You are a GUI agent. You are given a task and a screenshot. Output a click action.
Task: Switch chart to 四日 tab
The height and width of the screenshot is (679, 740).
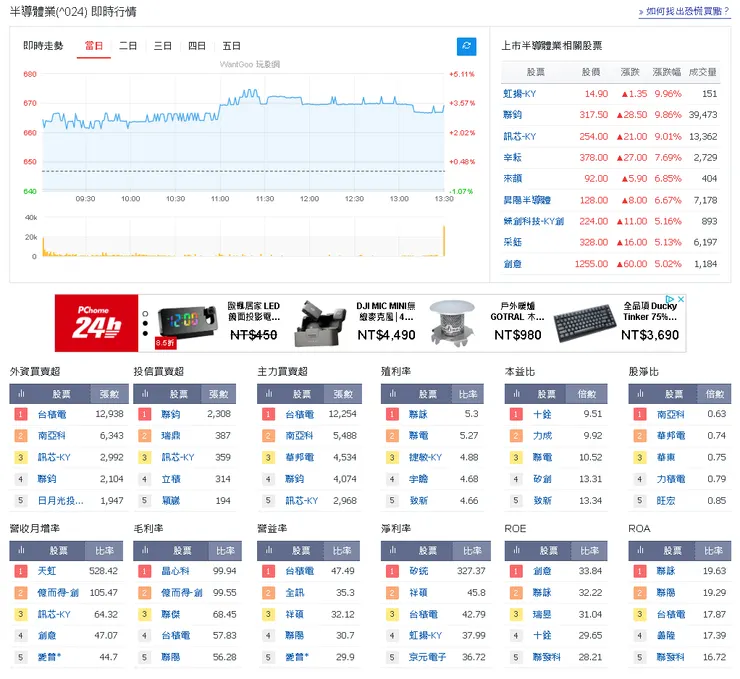(197, 46)
